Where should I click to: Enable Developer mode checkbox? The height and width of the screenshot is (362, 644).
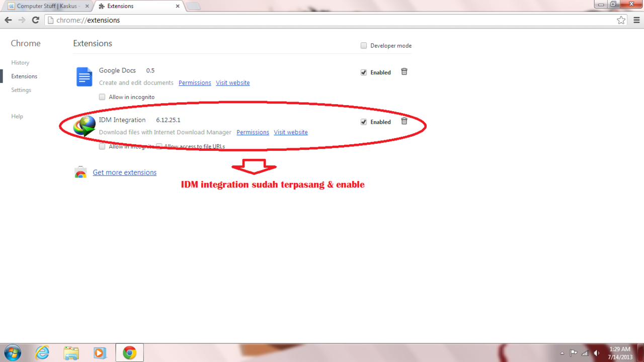pyautogui.click(x=364, y=46)
